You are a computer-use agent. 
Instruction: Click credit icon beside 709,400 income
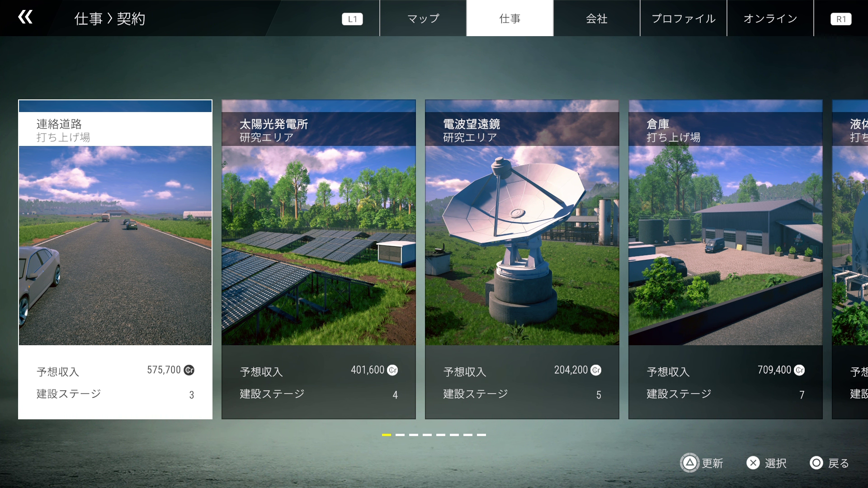(x=799, y=370)
